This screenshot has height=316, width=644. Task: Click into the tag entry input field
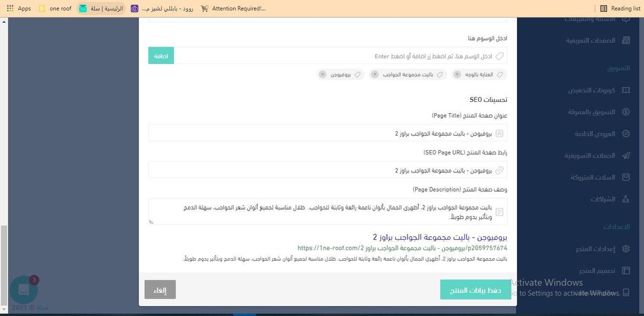click(x=340, y=55)
